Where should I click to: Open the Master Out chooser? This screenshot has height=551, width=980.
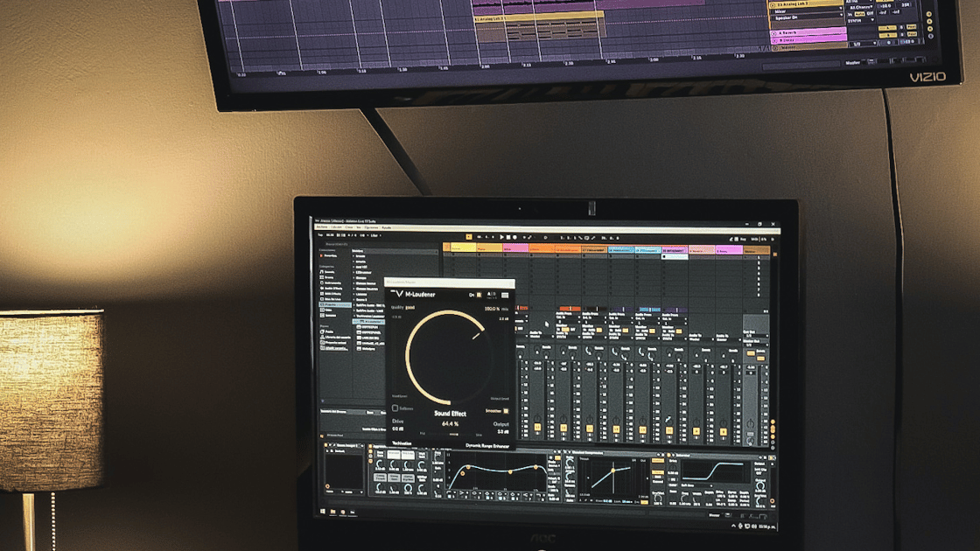tap(755, 345)
